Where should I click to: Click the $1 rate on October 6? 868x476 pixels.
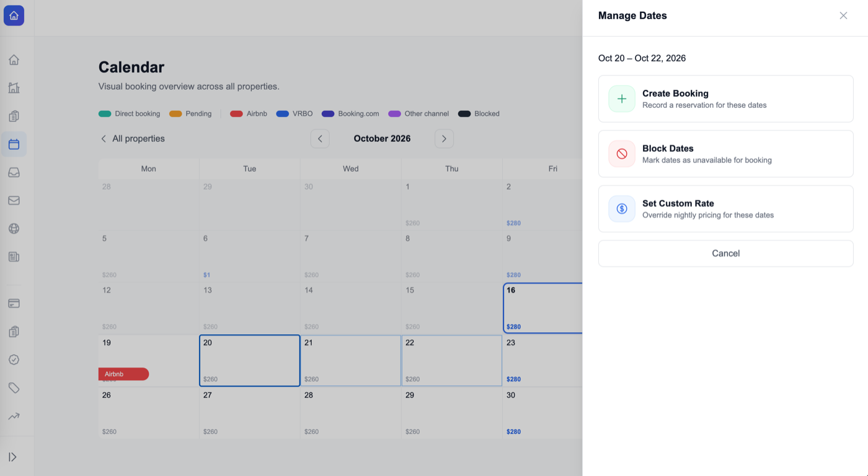click(207, 275)
